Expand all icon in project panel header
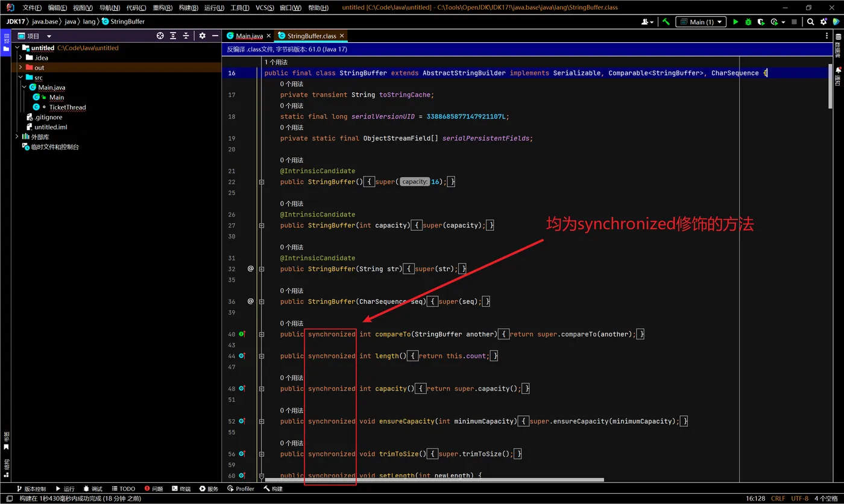The height and width of the screenshot is (504, 844). pos(174,36)
